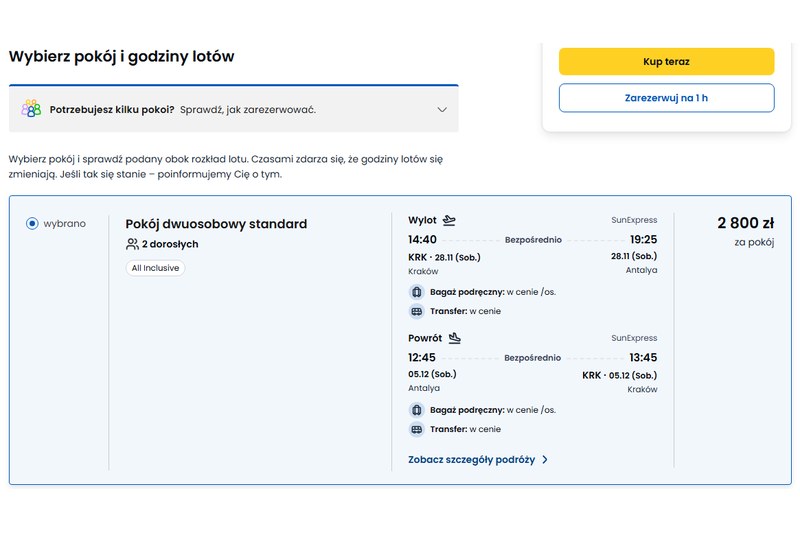Click the SunExpress label in the Powrót section
Screen dimensions: 800x533
tap(634, 338)
